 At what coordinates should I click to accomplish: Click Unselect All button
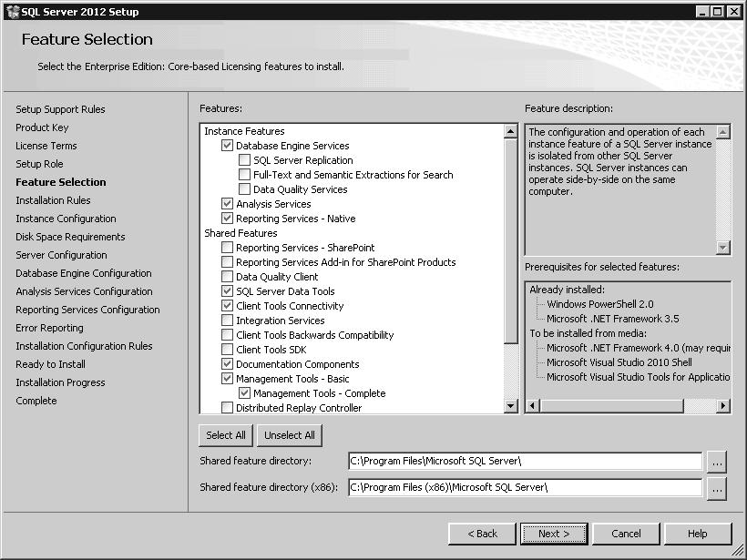290,435
